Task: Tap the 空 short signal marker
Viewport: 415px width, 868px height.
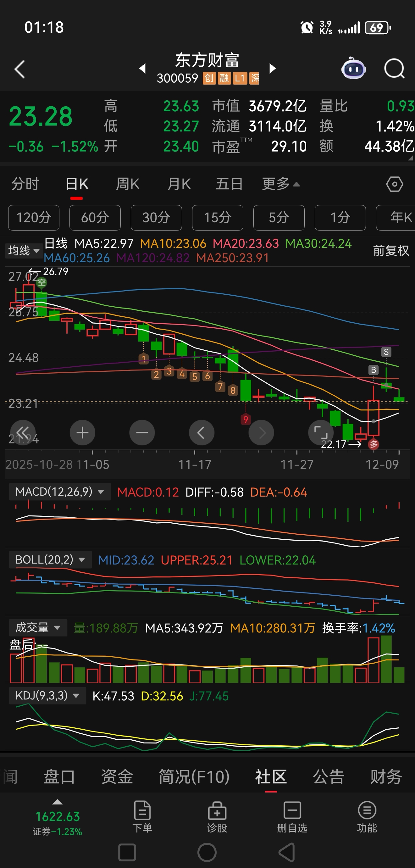Action: (41, 282)
